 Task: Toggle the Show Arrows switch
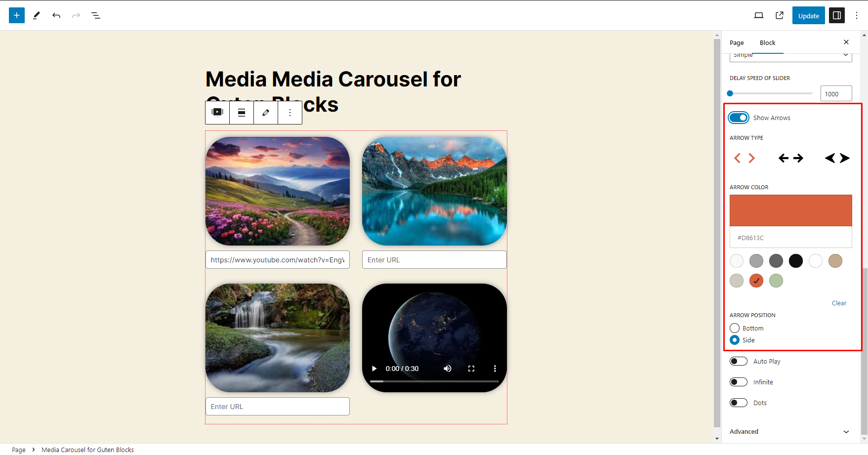(x=739, y=118)
